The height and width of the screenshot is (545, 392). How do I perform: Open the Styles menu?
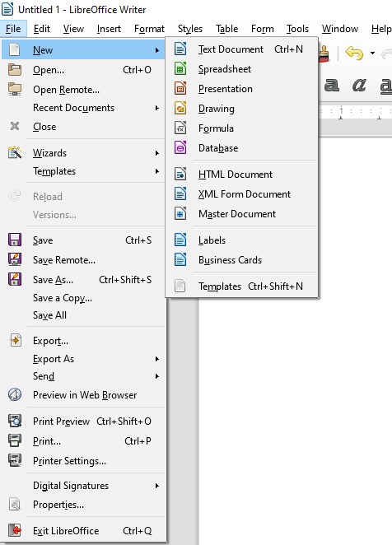pos(190,29)
